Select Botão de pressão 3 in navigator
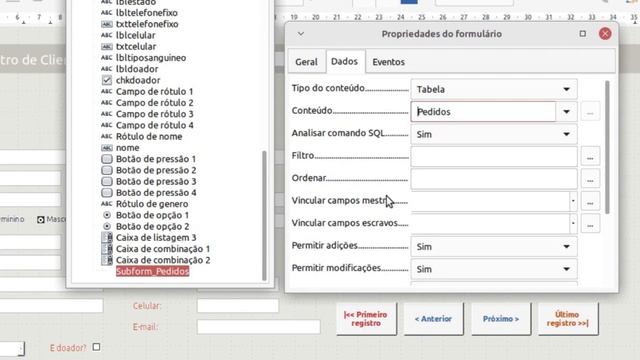 click(149, 181)
